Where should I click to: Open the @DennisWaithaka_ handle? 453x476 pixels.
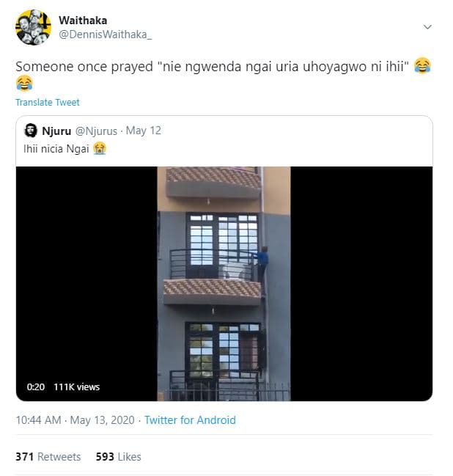[x=105, y=34]
